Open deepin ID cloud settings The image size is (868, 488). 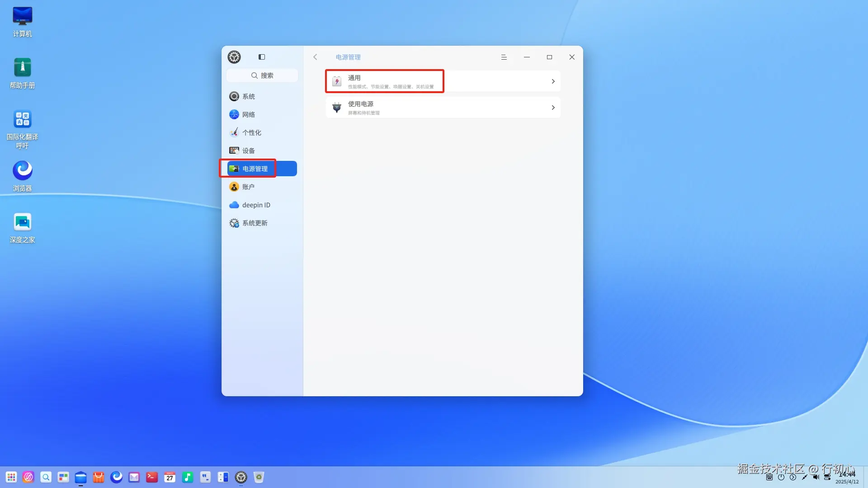coord(256,205)
